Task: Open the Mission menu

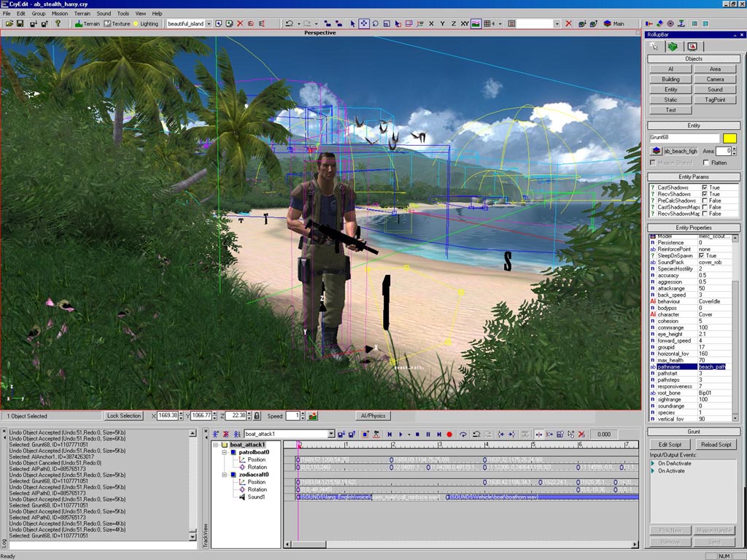Action: pos(60,13)
